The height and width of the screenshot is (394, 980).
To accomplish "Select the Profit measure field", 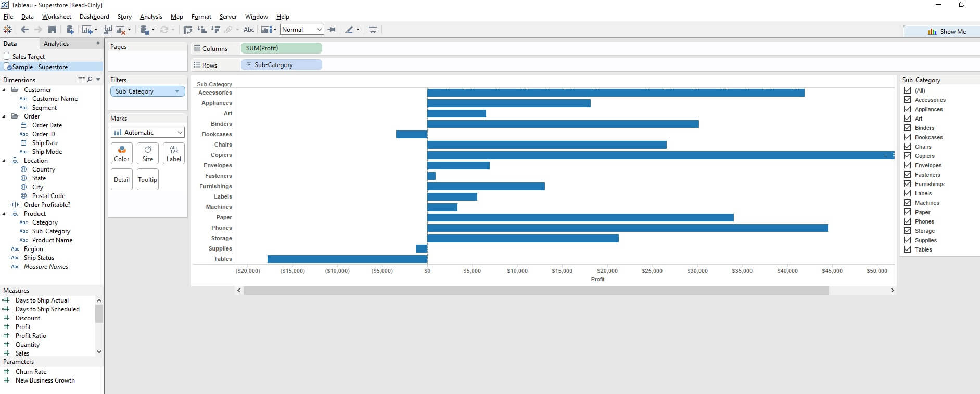I will tap(23, 327).
